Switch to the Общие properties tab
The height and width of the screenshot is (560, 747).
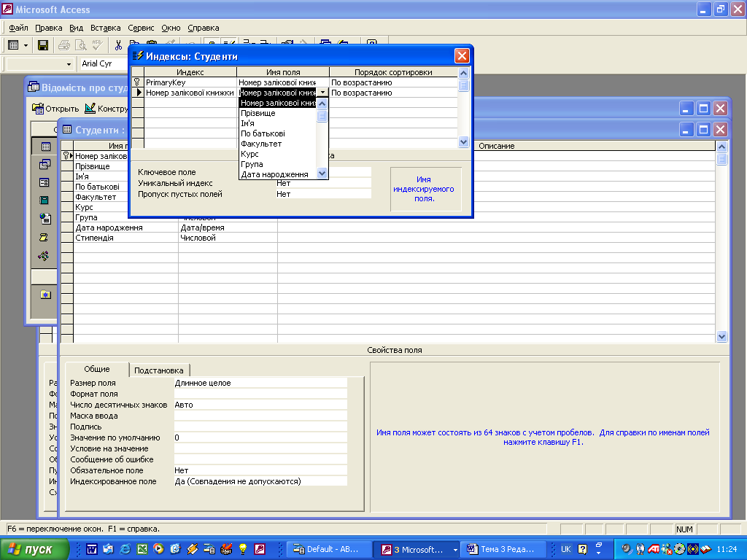(97, 369)
